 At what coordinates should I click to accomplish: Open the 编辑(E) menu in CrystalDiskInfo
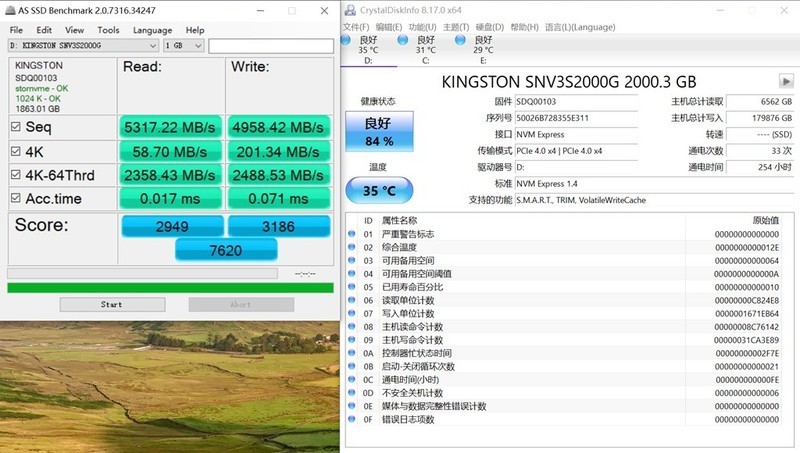coord(389,27)
